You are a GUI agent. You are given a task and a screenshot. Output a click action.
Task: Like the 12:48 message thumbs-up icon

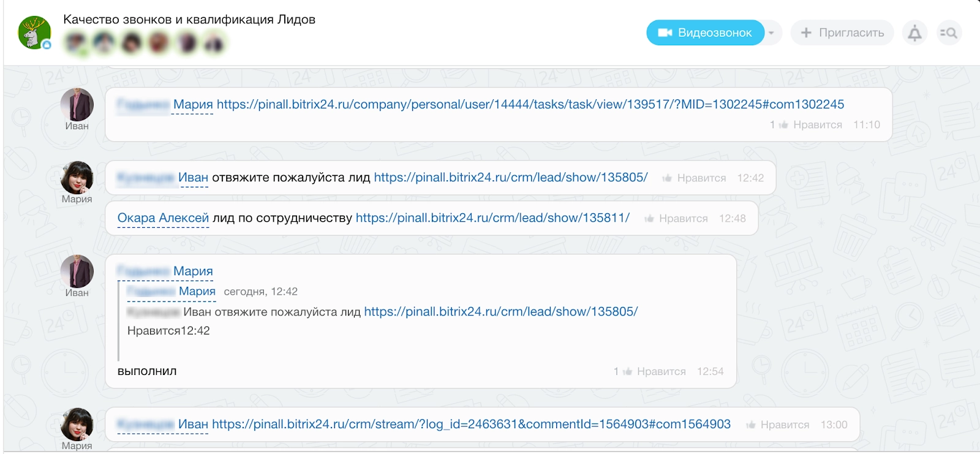pos(649,219)
